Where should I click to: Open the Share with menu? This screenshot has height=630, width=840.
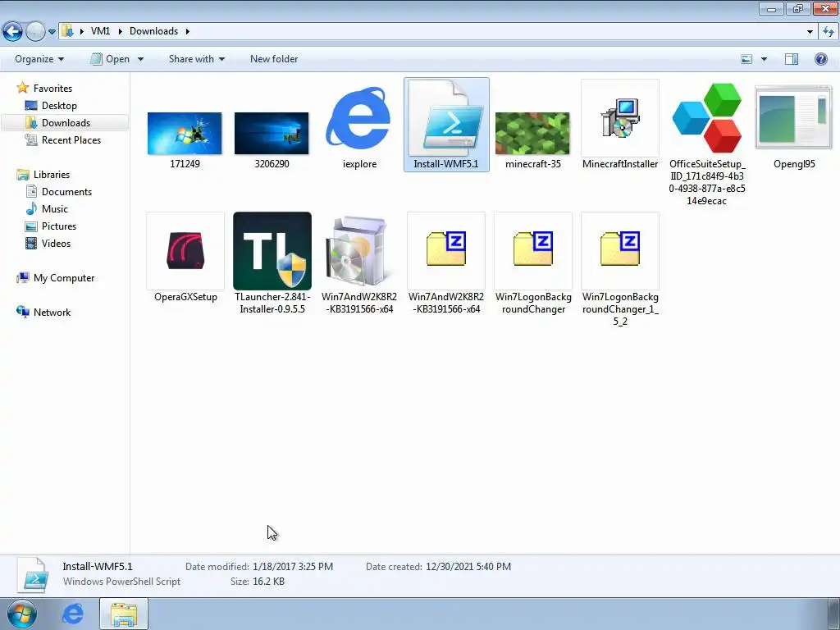[x=197, y=59]
